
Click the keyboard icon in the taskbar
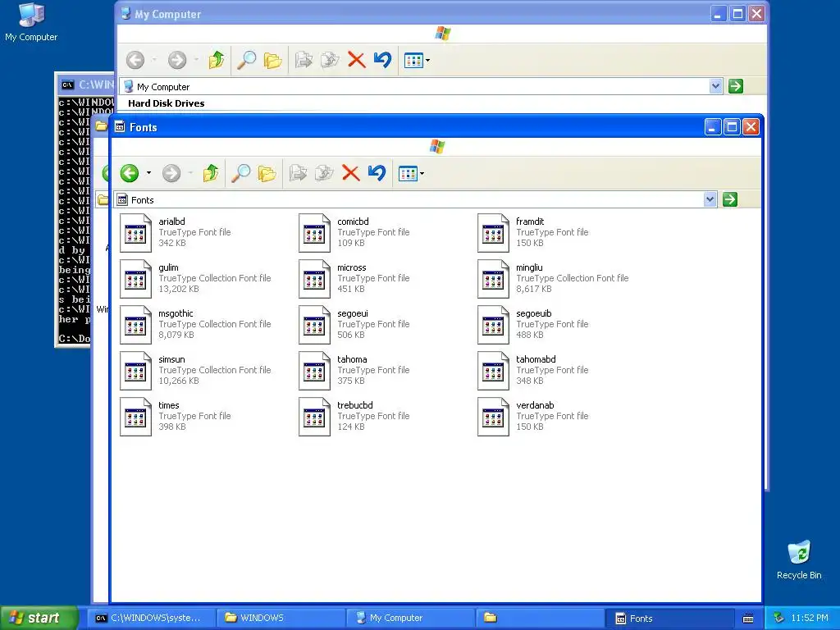(748, 619)
